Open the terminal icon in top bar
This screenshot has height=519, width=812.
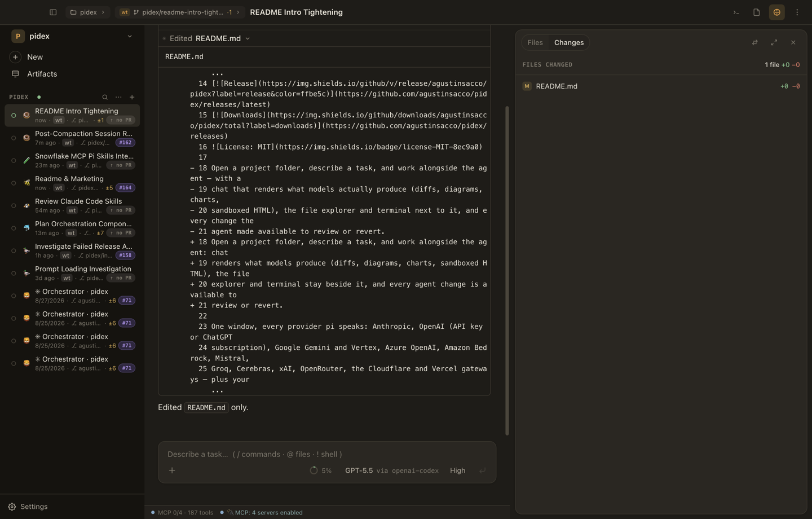click(736, 12)
